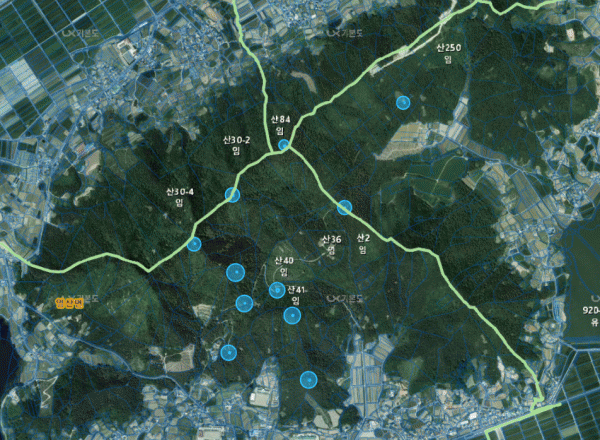600x440 pixels.
Task: Click the blue marker on the road below 산30-2
Action: (x=232, y=194)
